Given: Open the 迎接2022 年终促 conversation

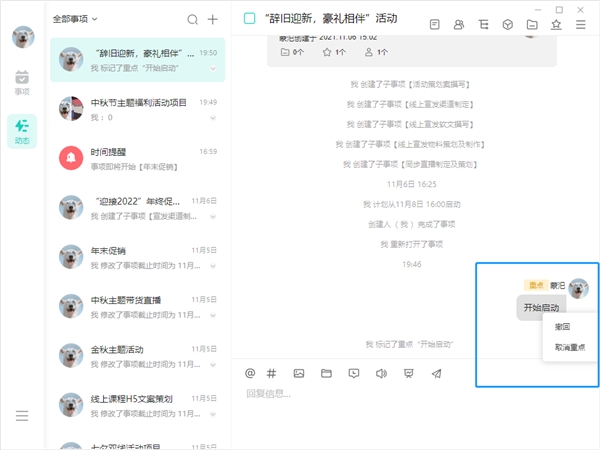Looking at the screenshot, I should 138,208.
